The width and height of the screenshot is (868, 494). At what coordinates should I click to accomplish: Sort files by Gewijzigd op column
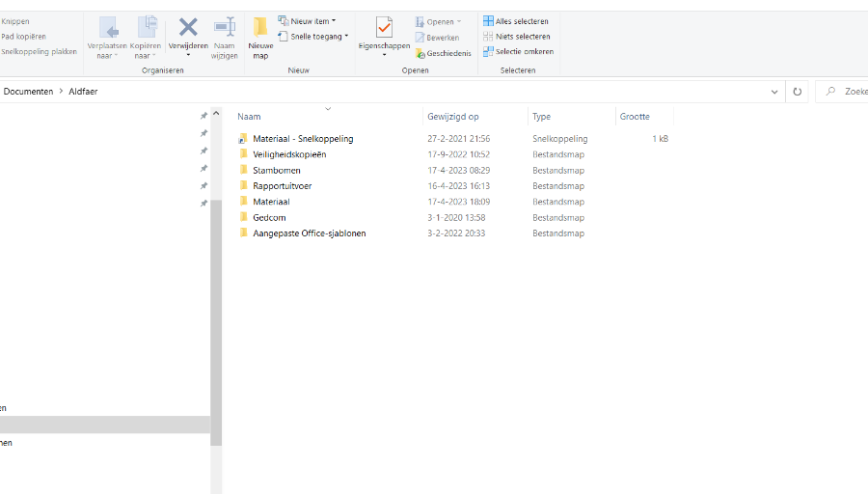click(453, 117)
